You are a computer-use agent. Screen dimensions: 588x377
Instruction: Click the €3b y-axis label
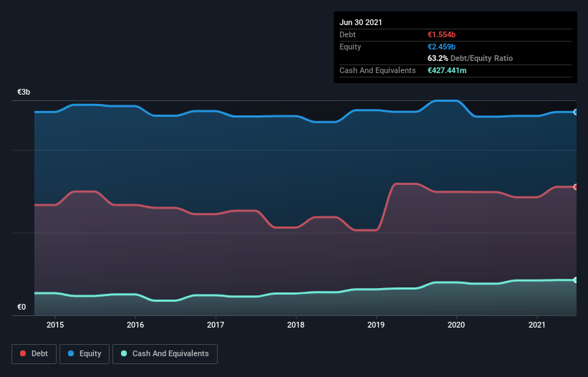24,92
